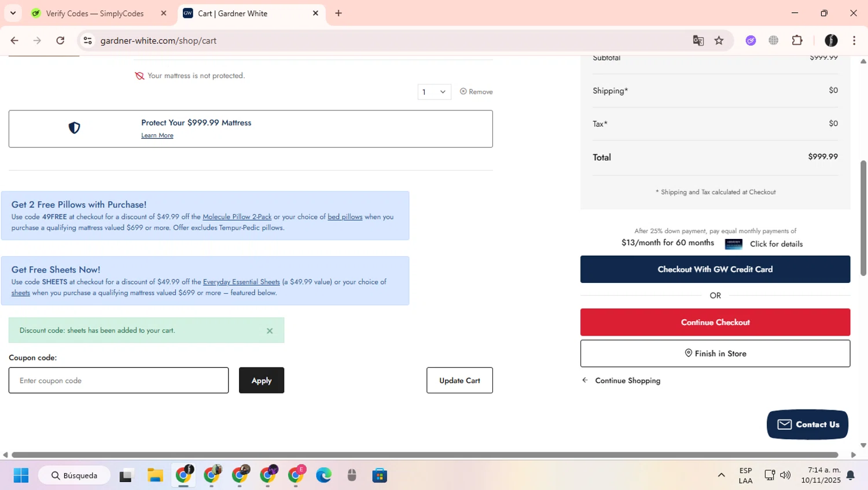
Task: Dismiss the discount code added message
Action: (x=270, y=331)
